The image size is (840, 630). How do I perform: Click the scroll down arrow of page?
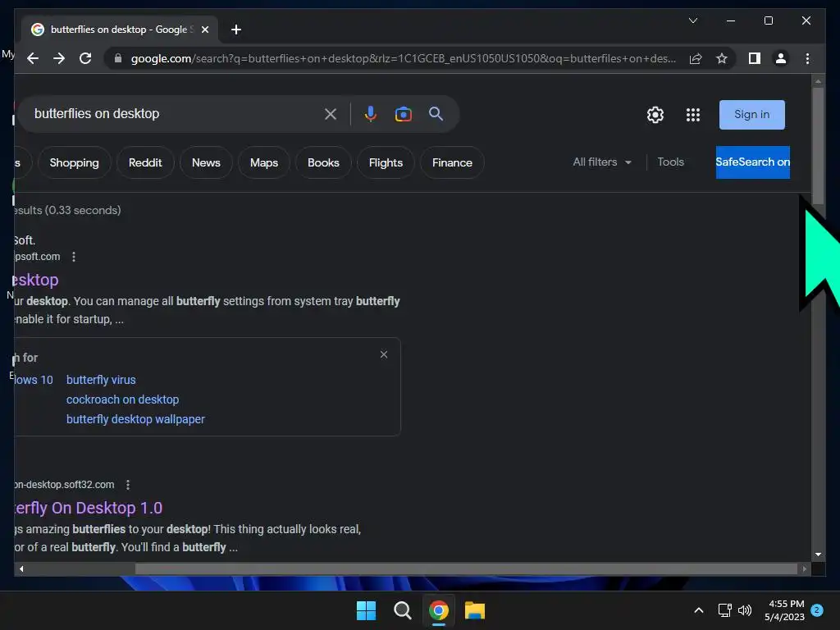[818, 555]
